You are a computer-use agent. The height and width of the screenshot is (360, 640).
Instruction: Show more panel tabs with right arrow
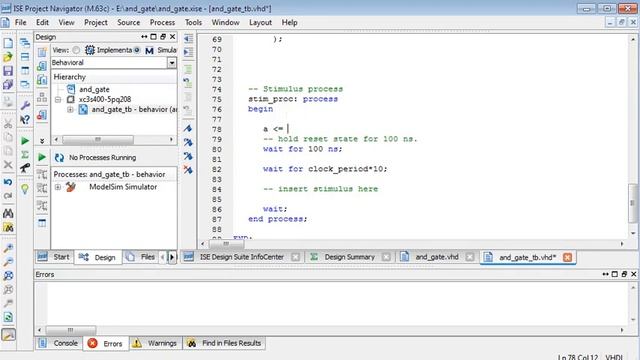(x=172, y=257)
